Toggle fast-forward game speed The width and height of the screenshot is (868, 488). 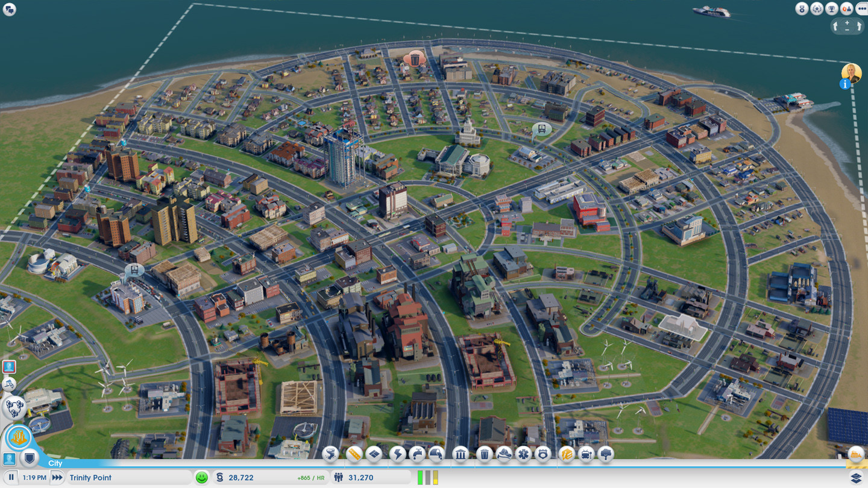pos(57,478)
